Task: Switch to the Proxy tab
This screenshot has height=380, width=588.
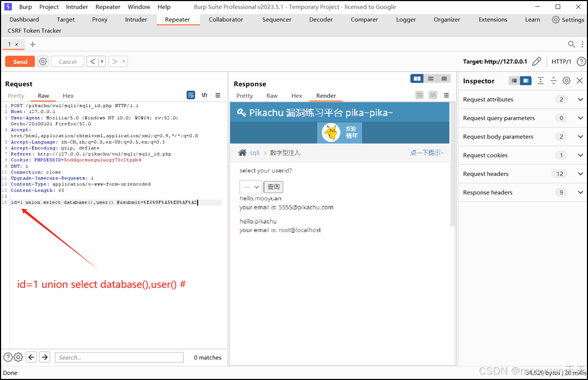Action: coord(100,19)
